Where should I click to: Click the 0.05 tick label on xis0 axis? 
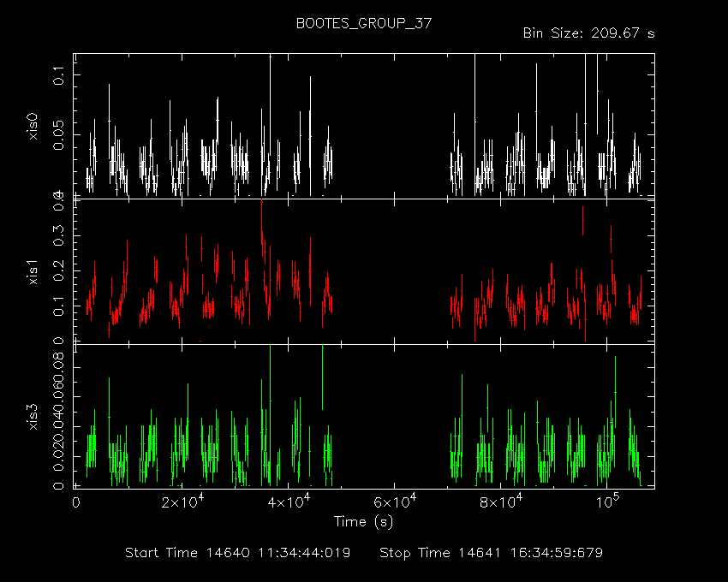click(59, 135)
